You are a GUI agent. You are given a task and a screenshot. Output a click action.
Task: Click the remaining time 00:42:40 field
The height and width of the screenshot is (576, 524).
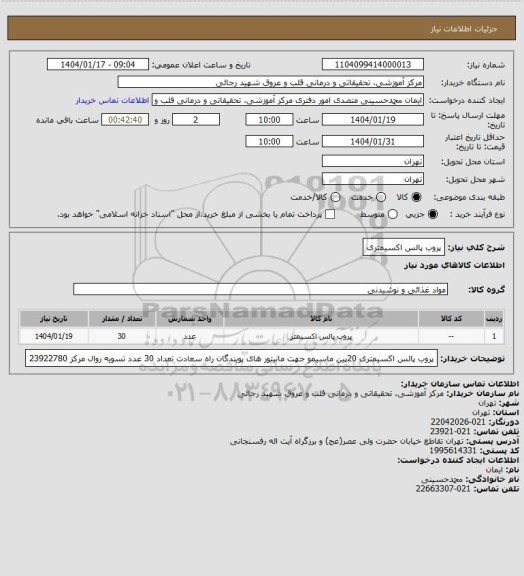125,120
